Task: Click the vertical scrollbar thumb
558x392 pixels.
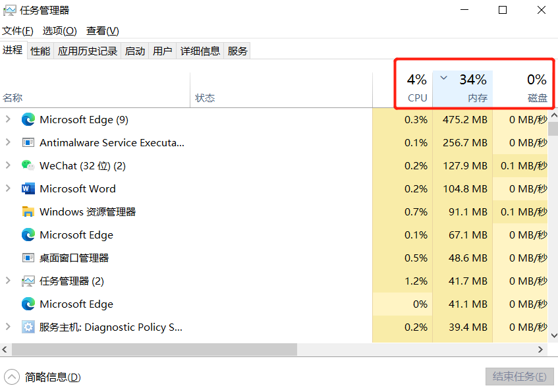Action: [554, 129]
